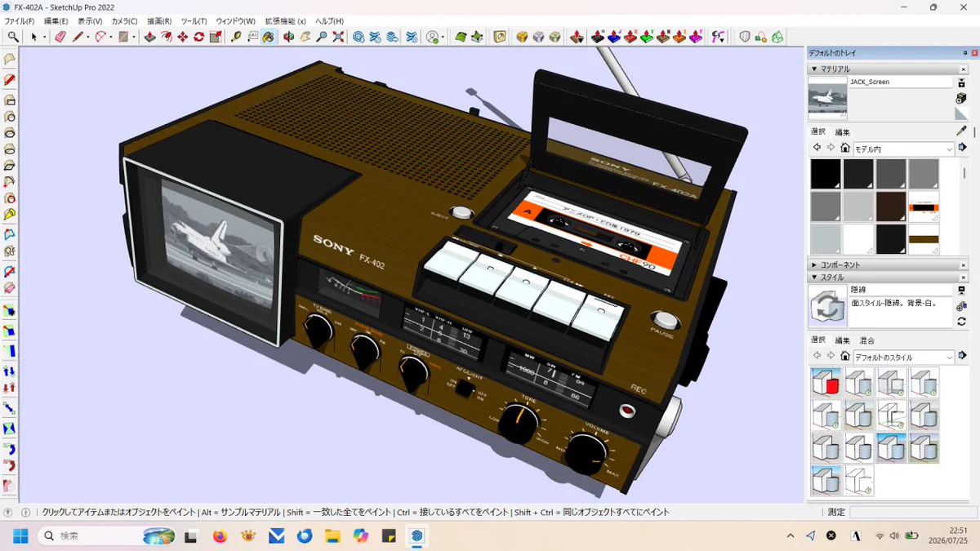Select the Scale tool
Image resolution: width=980 pixels, height=551 pixels.
(216, 37)
